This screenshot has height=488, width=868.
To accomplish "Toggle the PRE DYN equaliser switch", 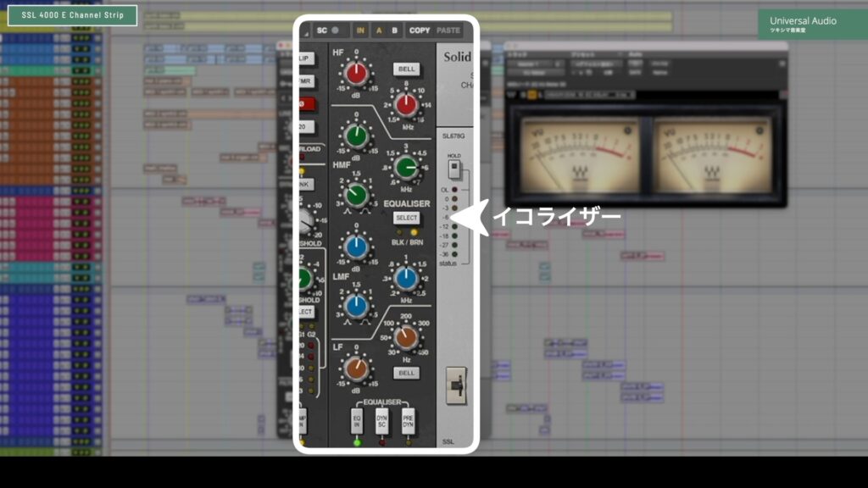I will (x=408, y=421).
